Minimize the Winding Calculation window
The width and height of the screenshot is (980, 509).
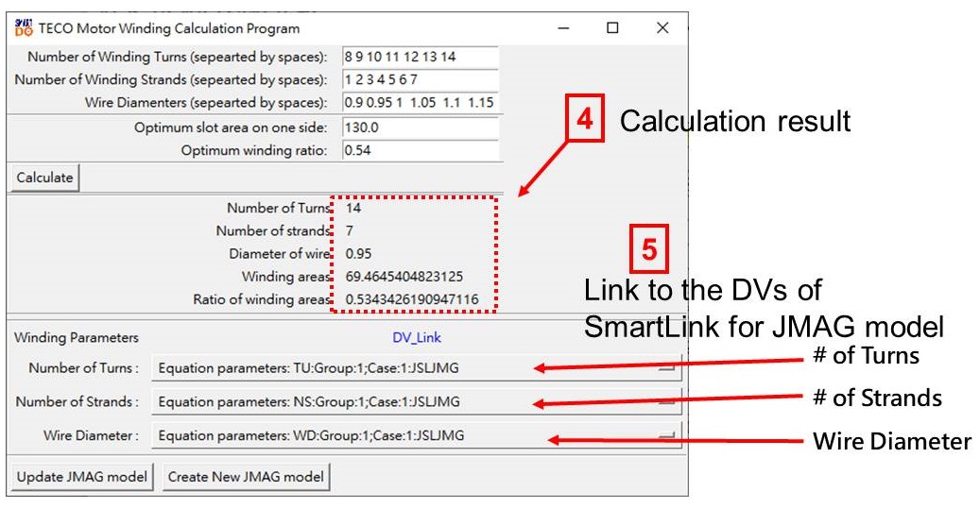pos(564,29)
